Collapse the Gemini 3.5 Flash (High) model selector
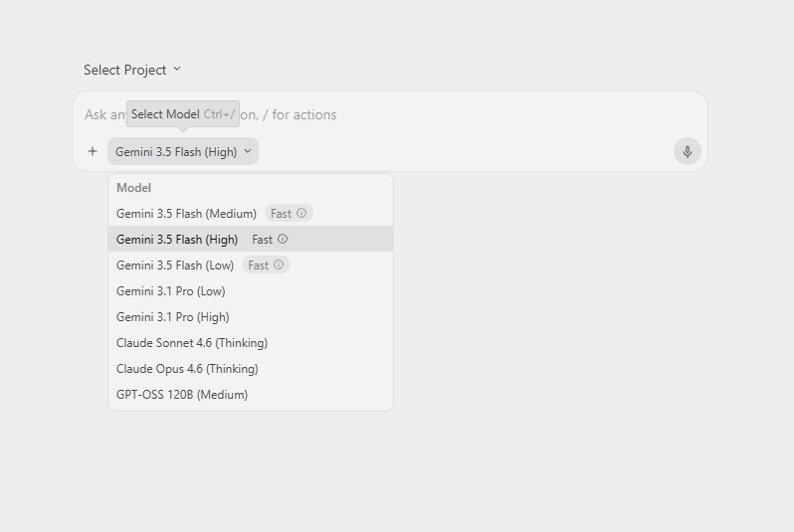Viewport: 794px width, 532px height. 183,151
